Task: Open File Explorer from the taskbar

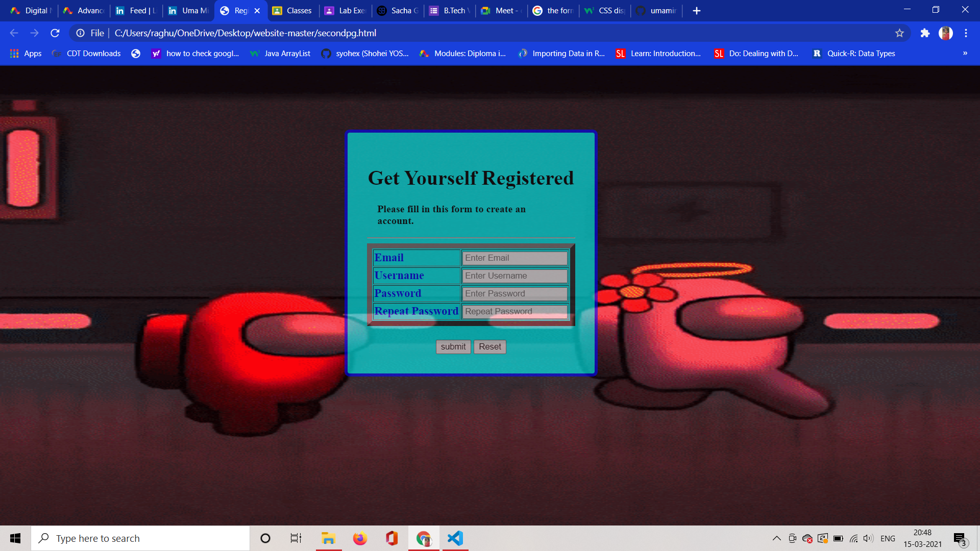Action: click(x=328, y=538)
